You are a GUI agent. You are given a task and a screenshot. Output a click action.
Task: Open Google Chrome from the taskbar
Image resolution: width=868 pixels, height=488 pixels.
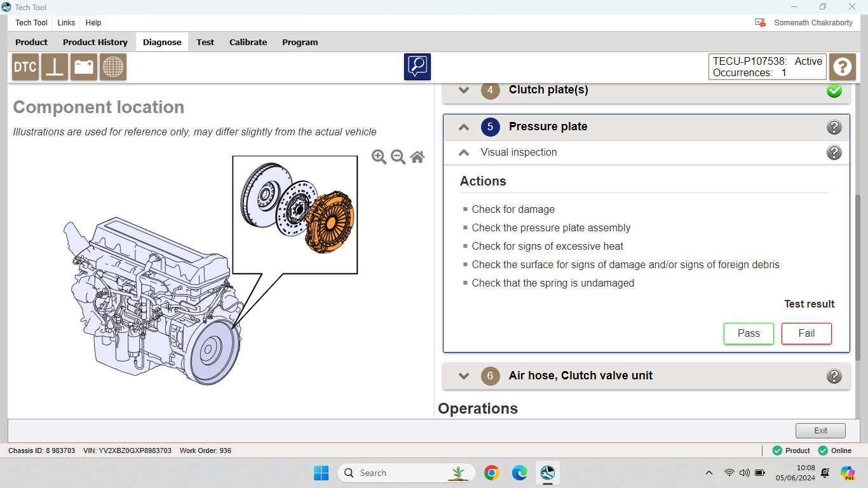tap(491, 473)
